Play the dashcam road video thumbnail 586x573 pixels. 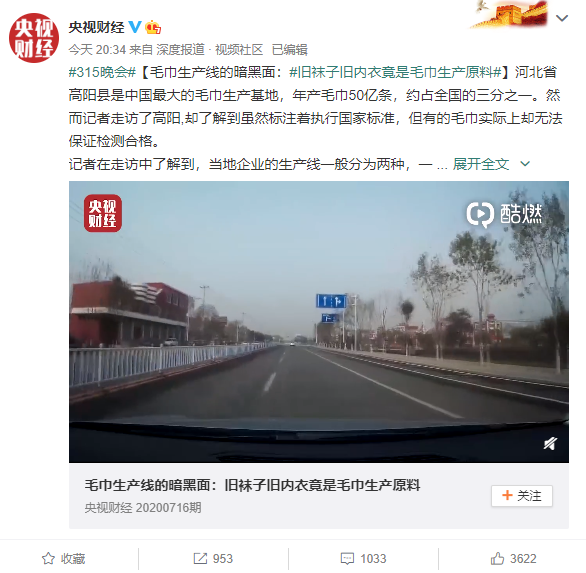click(x=319, y=322)
